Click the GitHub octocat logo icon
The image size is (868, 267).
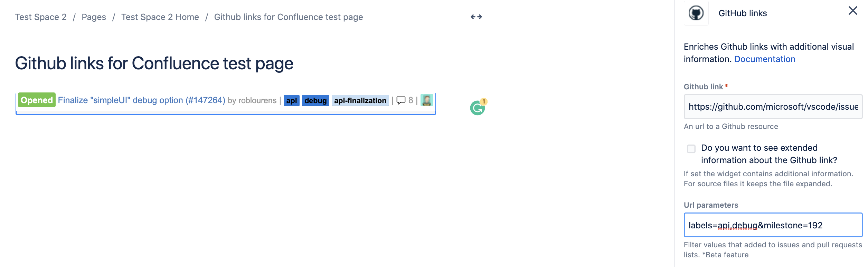click(696, 13)
